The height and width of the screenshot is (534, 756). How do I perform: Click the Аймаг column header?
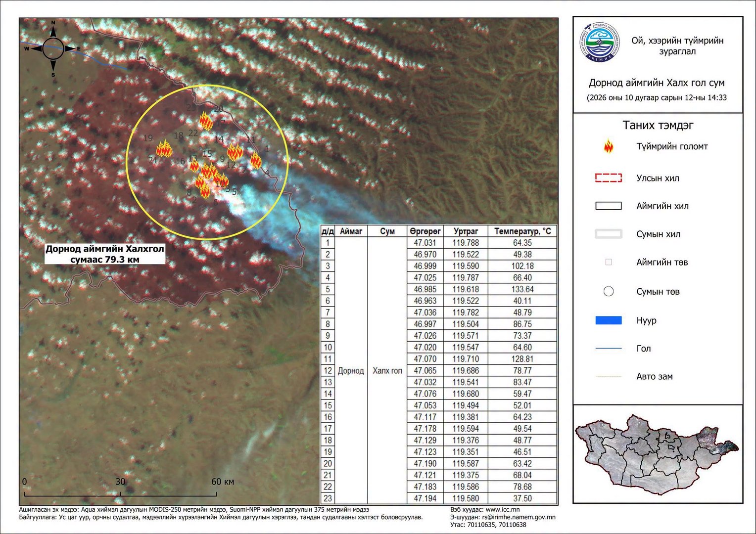[351, 231]
